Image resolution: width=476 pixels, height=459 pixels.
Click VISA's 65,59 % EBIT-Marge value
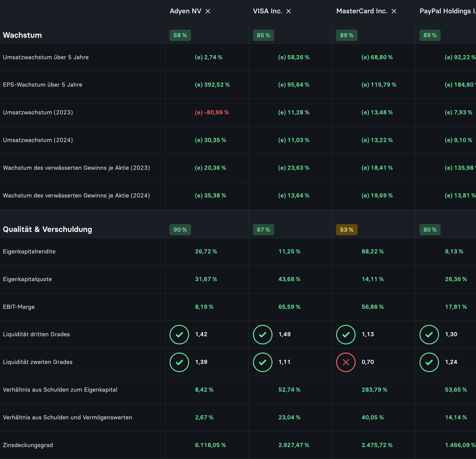tap(289, 307)
